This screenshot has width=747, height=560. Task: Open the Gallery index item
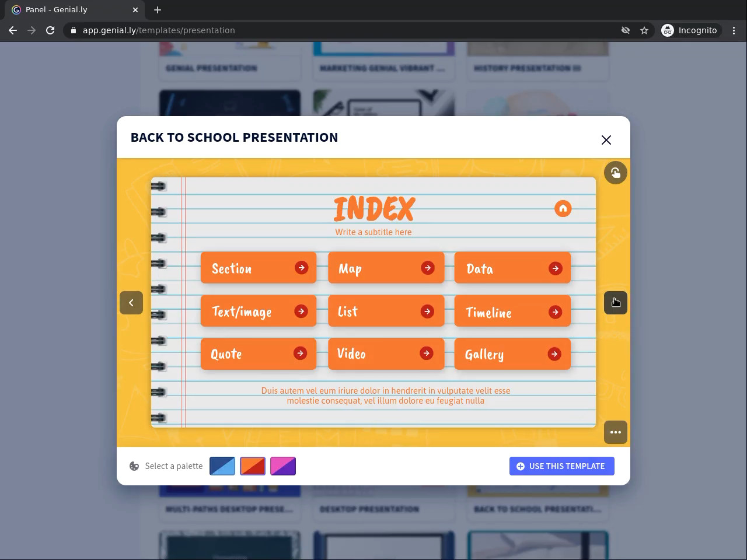pyautogui.click(x=512, y=354)
